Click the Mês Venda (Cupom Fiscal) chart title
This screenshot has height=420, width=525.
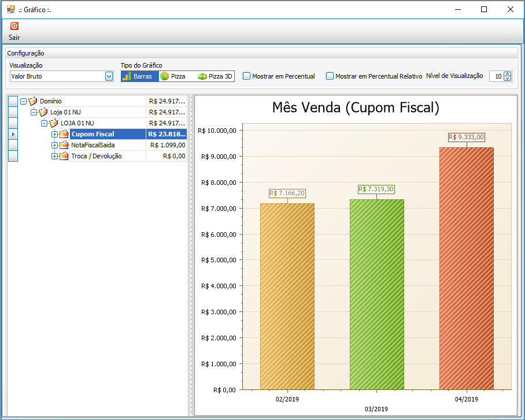click(x=356, y=108)
